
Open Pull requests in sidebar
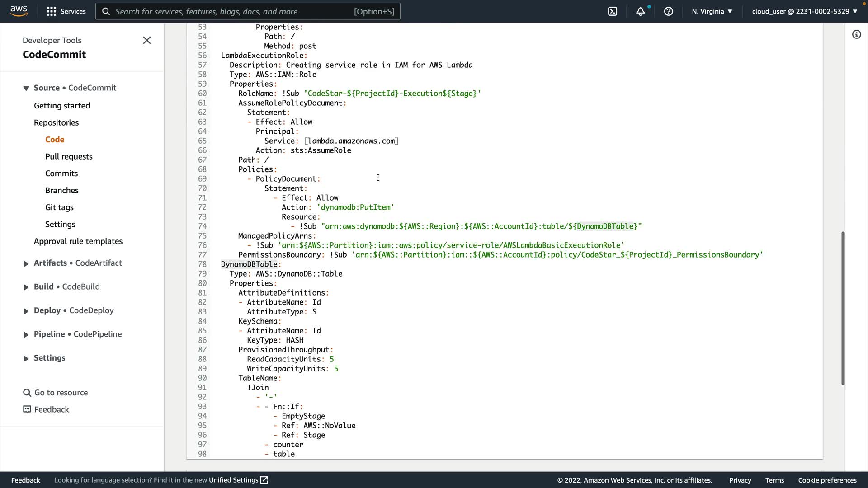click(x=69, y=156)
